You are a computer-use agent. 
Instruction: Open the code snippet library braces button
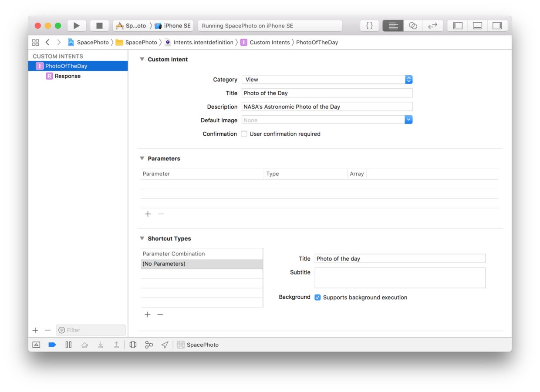click(369, 26)
